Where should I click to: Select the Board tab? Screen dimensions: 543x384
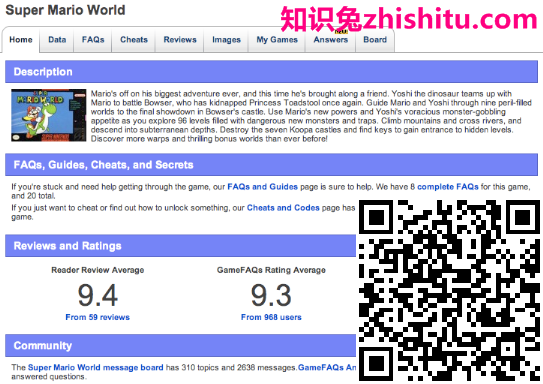pyautogui.click(x=375, y=40)
